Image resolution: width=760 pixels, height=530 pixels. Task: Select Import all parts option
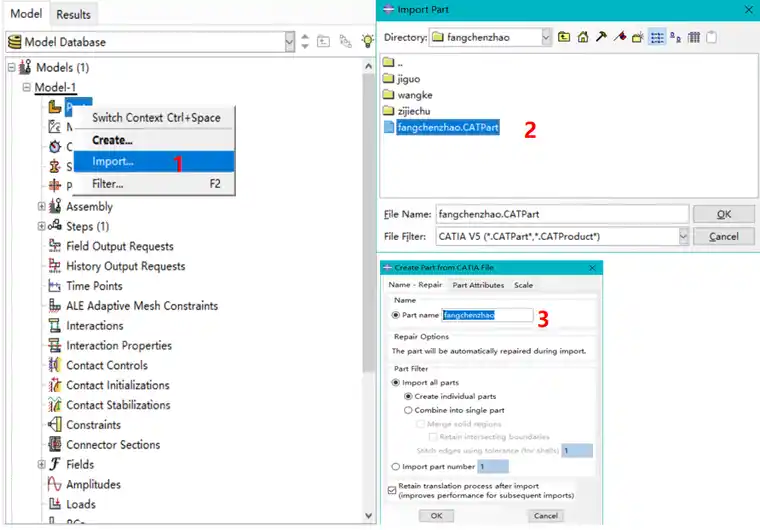[396, 383]
